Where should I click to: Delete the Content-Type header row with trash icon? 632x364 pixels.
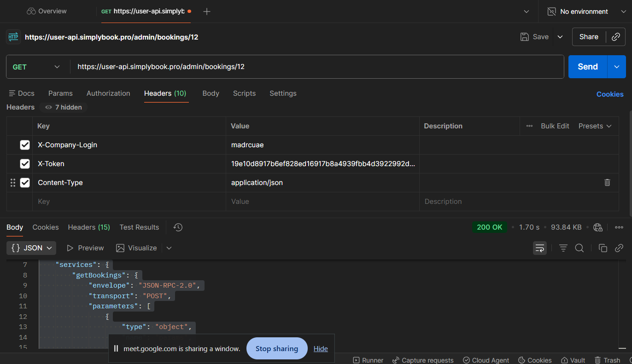607,183
